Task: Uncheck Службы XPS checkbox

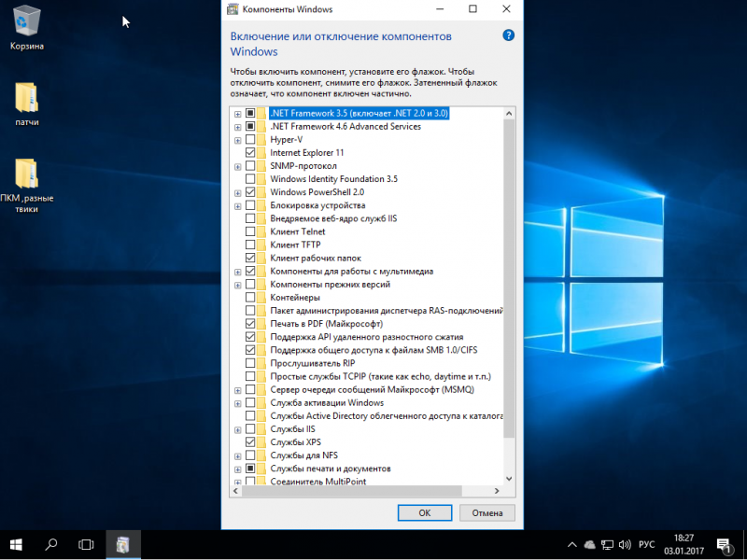Action: coord(250,442)
